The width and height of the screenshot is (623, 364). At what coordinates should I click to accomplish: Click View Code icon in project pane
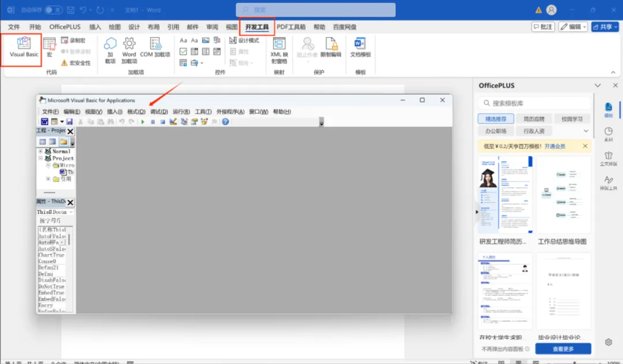(x=43, y=141)
